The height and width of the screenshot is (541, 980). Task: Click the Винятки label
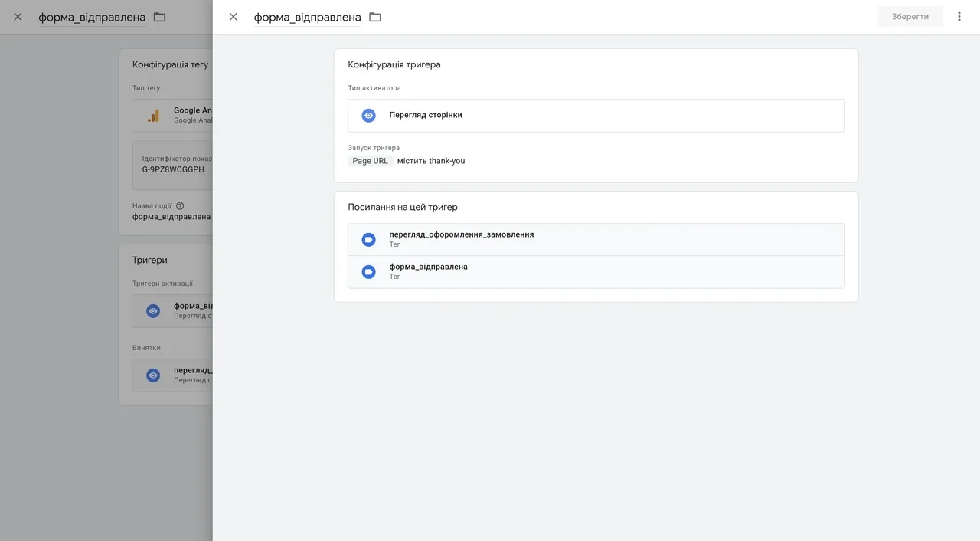coord(146,348)
